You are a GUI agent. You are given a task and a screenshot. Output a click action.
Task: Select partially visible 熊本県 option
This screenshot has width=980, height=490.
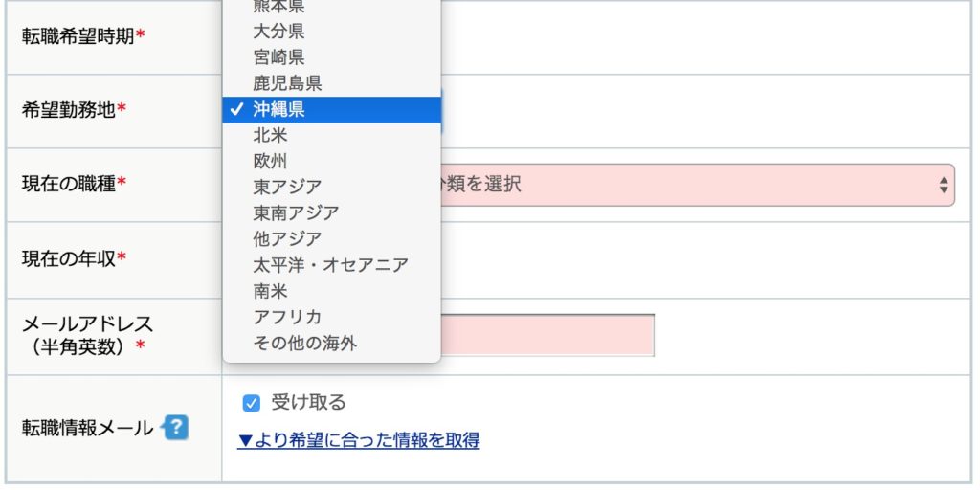332,8
